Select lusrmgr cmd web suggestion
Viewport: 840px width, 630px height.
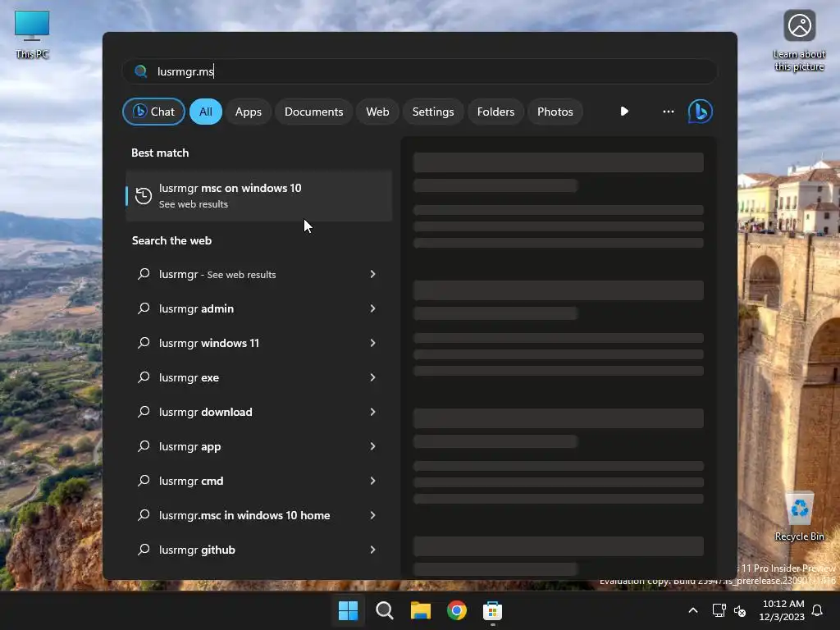(x=258, y=481)
